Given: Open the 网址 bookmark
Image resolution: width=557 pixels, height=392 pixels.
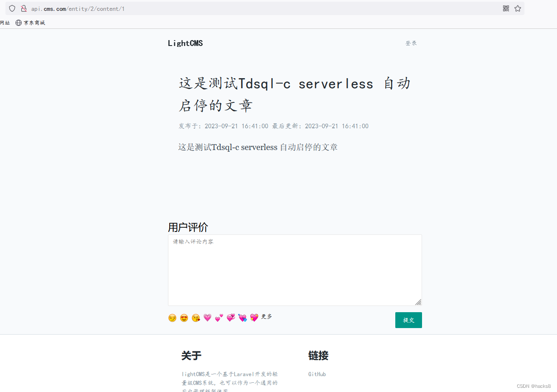Looking at the screenshot, I should pyautogui.click(x=5, y=23).
